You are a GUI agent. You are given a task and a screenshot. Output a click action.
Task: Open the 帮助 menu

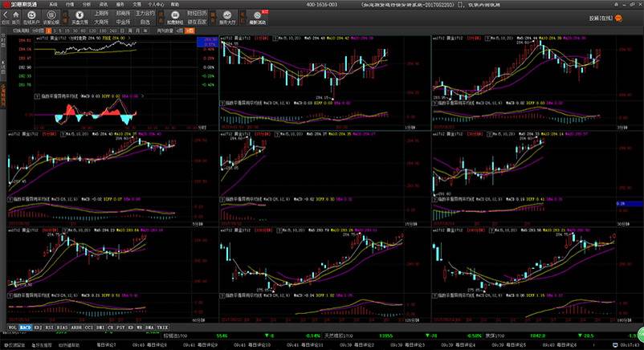pos(175,4)
